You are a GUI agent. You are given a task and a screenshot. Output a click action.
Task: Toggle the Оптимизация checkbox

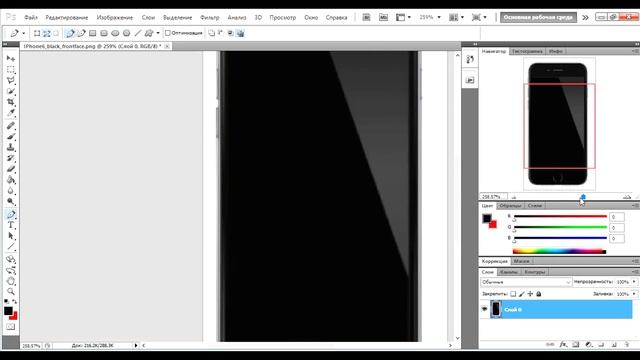(x=167, y=33)
